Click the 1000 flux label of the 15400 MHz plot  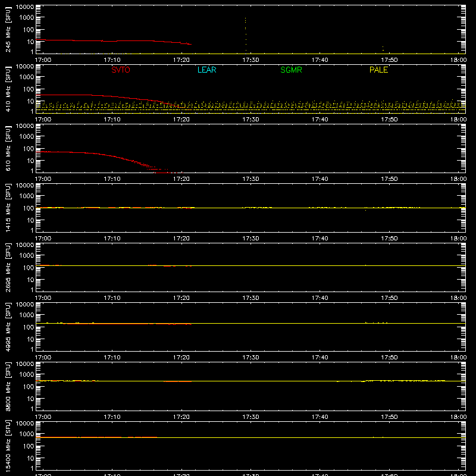[x=27, y=434]
